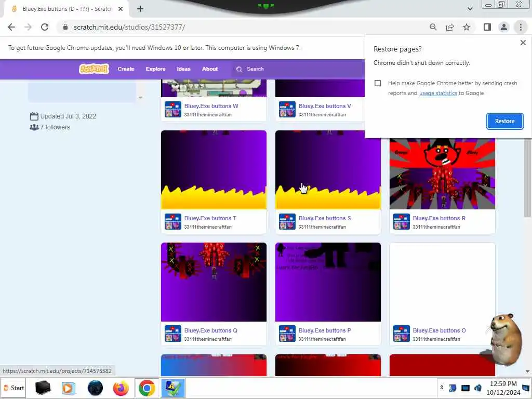Click author avatar on buttons Q card

[173, 334]
